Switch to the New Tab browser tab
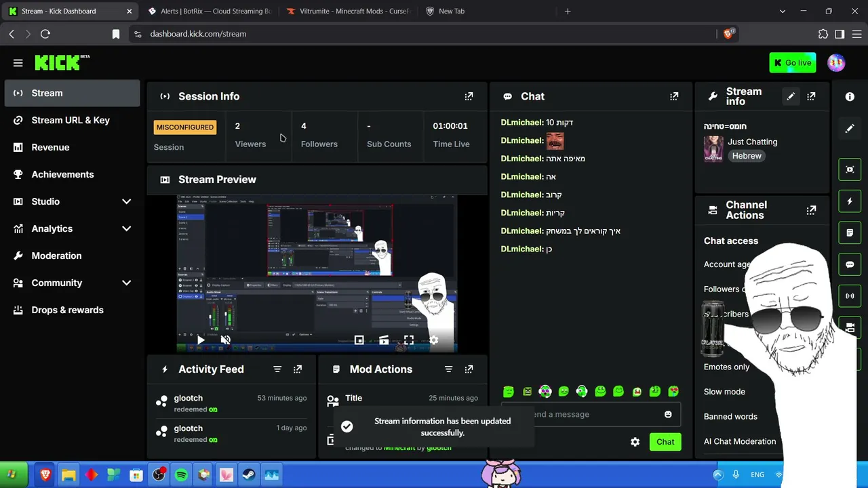The height and width of the screenshot is (488, 868). (x=486, y=12)
